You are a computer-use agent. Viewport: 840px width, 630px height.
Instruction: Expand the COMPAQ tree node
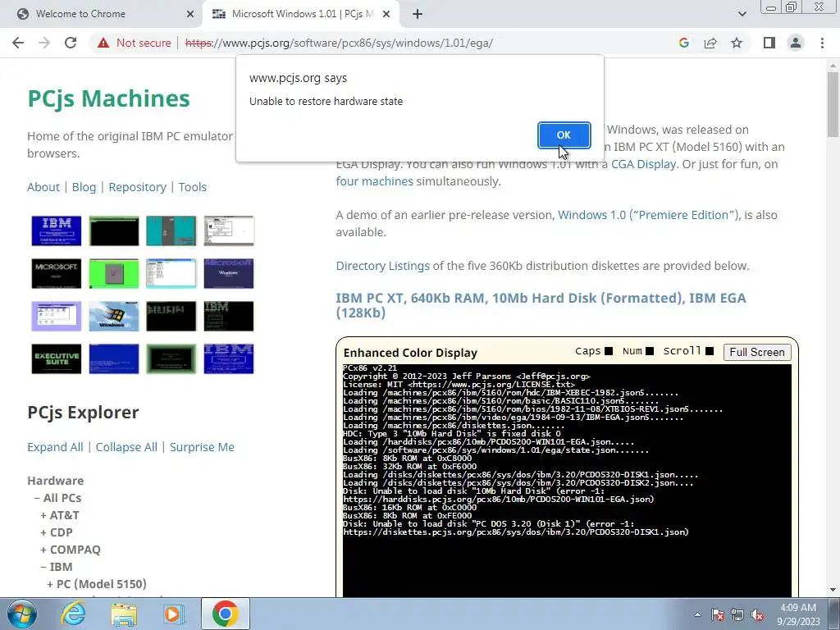pyautogui.click(x=71, y=549)
